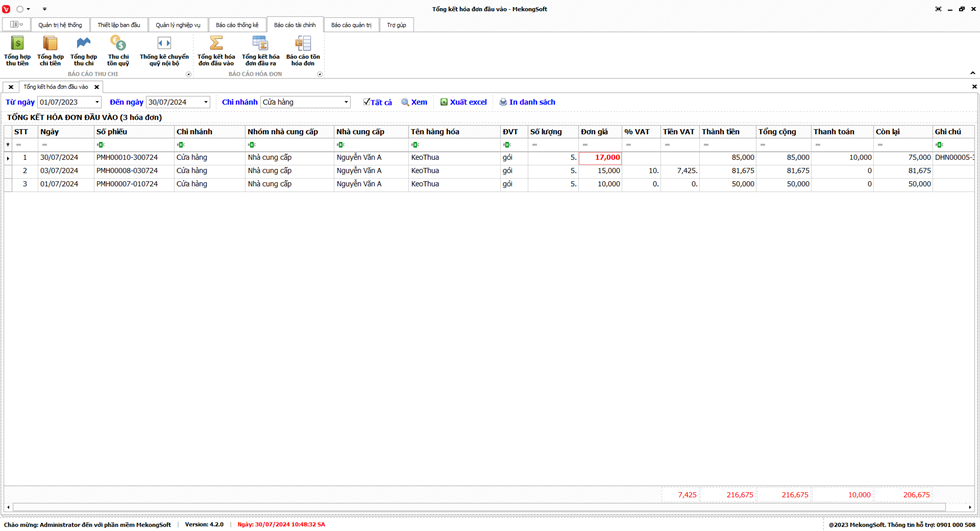
Task: Open the Tổng hợp thu tiền report
Action: coord(17,50)
